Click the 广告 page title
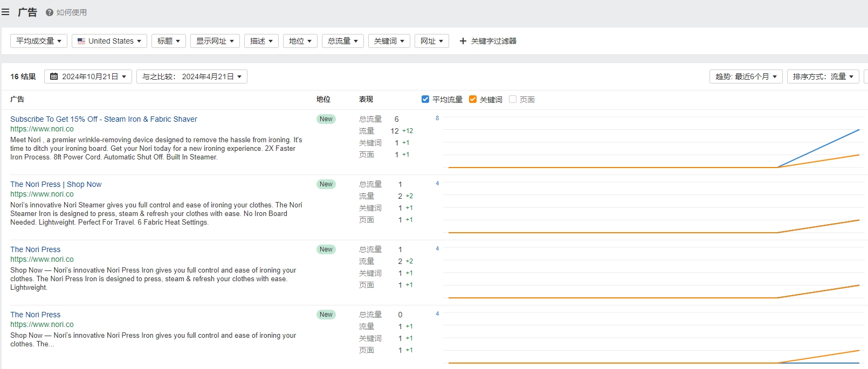Image resolution: width=868 pixels, height=369 pixels. coord(27,12)
